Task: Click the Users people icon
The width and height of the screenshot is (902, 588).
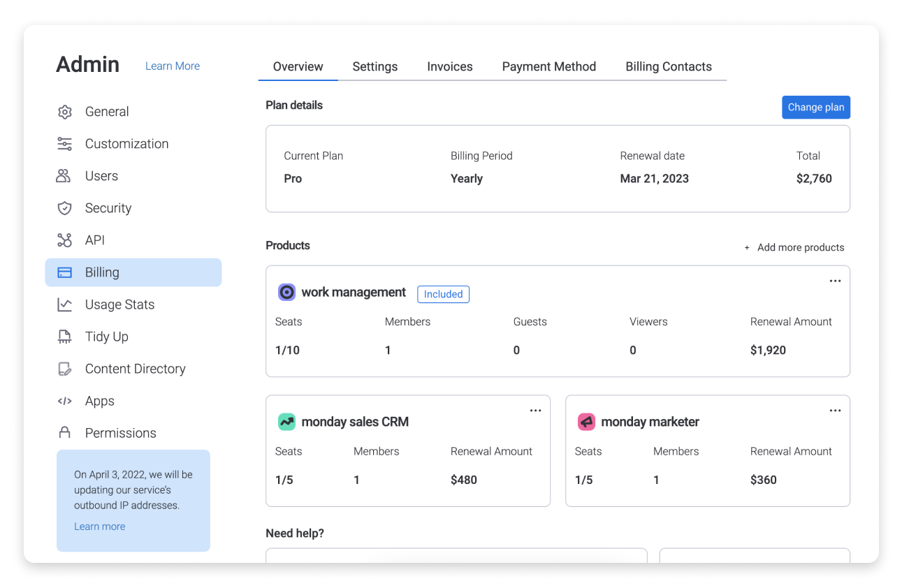Action: coord(64,176)
